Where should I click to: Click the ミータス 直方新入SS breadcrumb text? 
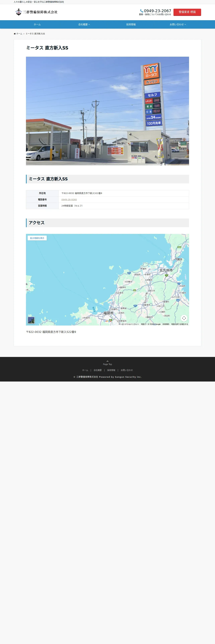(35, 34)
